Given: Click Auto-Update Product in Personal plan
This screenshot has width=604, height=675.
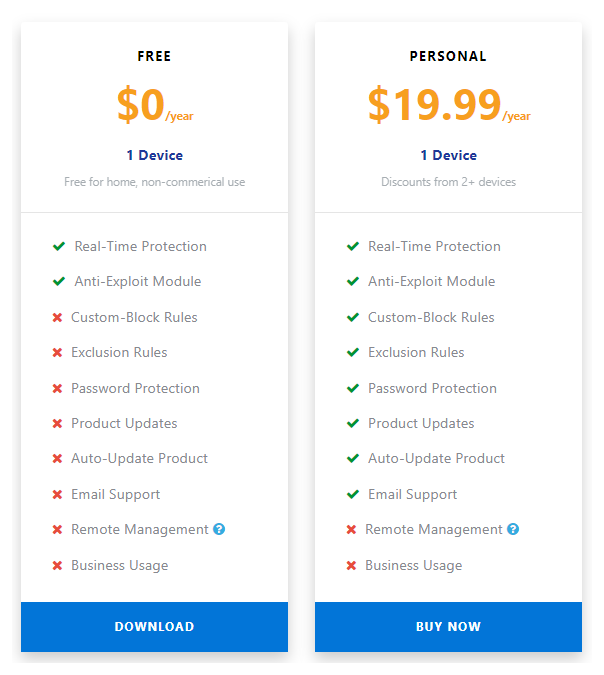Looking at the screenshot, I should [436, 458].
